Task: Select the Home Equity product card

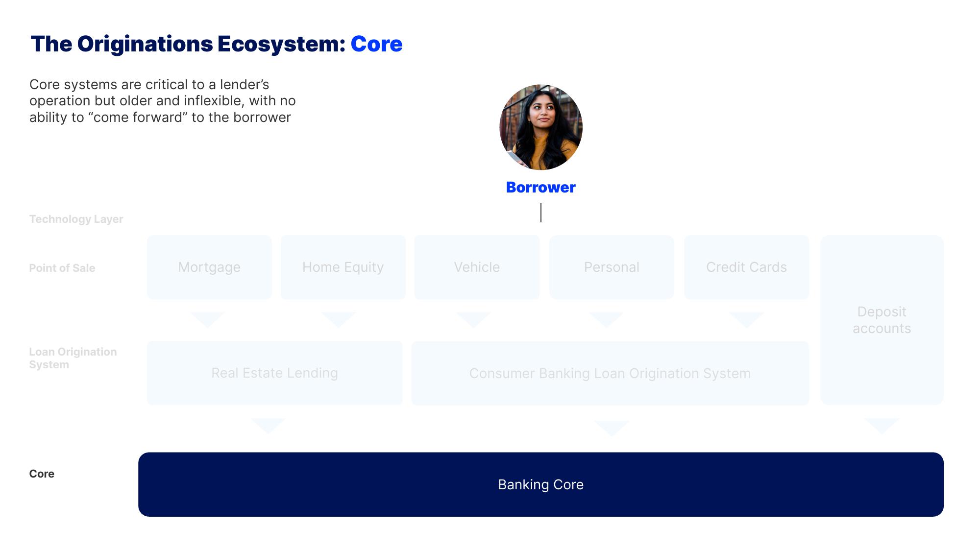Action: point(343,267)
